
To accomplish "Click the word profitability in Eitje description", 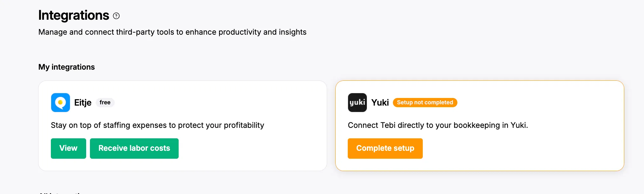I will click(x=244, y=125).
